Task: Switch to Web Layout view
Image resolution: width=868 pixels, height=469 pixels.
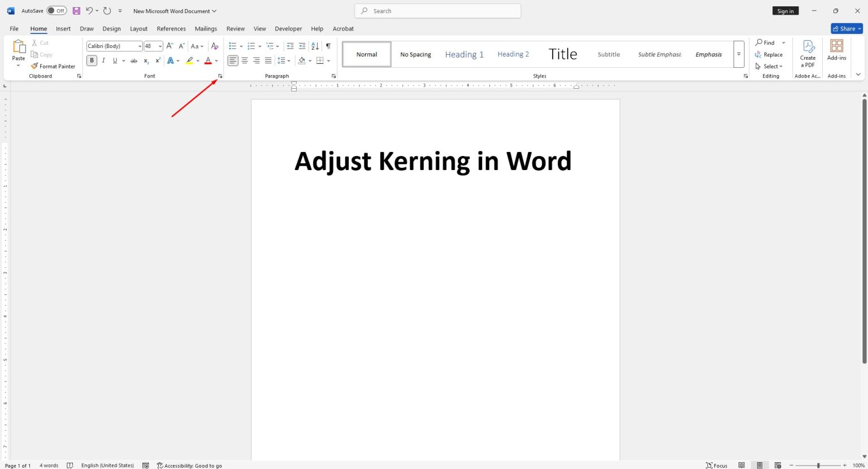Action: click(x=778, y=465)
